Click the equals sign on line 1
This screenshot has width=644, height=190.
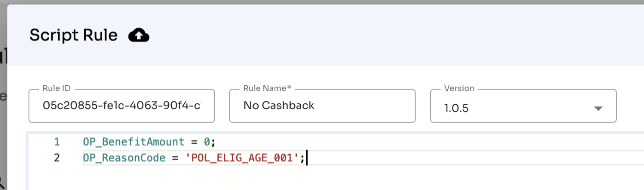pos(194,142)
